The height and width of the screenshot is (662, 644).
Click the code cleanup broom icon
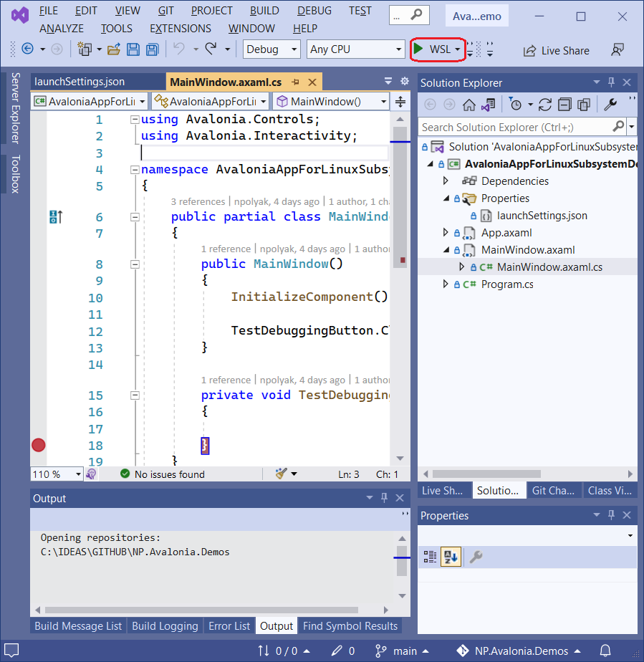point(281,474)
